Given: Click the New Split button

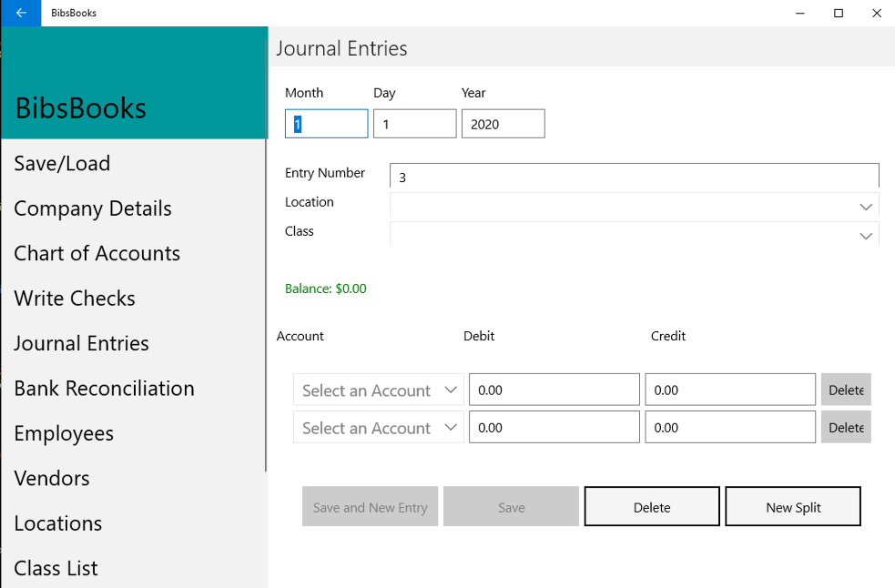Looking at the screenshot, I should click(x=793, y=507).
